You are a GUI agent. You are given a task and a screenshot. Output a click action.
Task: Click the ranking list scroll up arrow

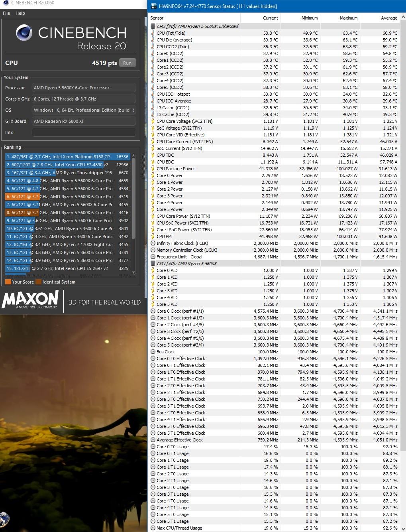click(x=133, y=156)
